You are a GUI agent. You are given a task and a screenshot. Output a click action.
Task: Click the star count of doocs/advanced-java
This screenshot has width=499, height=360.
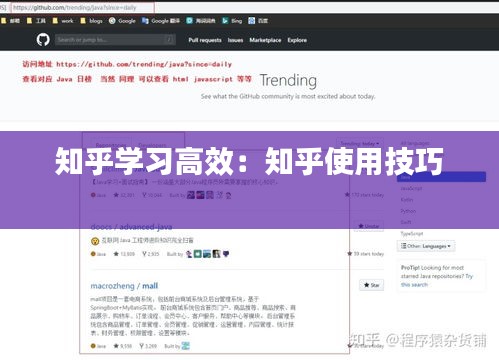124,254
